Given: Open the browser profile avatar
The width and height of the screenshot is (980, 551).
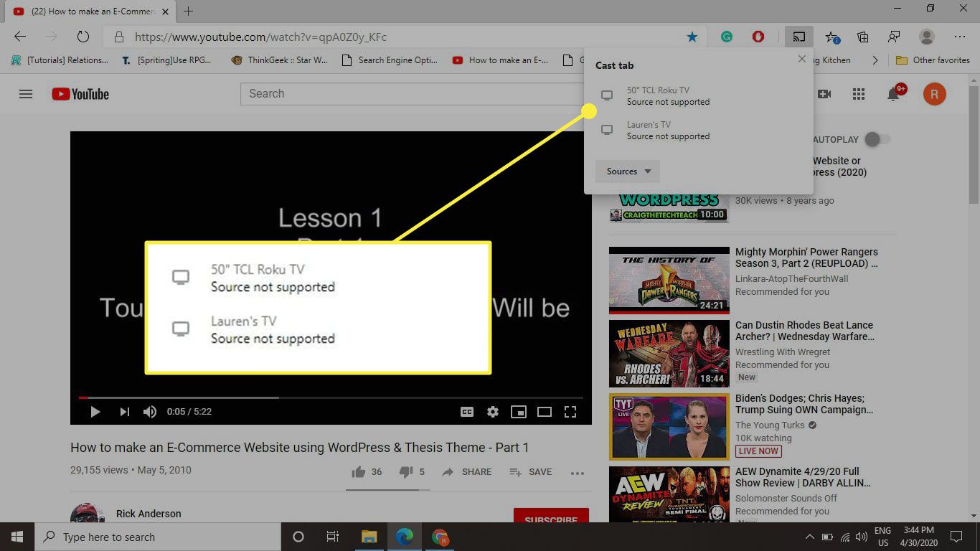Looking at the screenshot, I should [927, 37].
